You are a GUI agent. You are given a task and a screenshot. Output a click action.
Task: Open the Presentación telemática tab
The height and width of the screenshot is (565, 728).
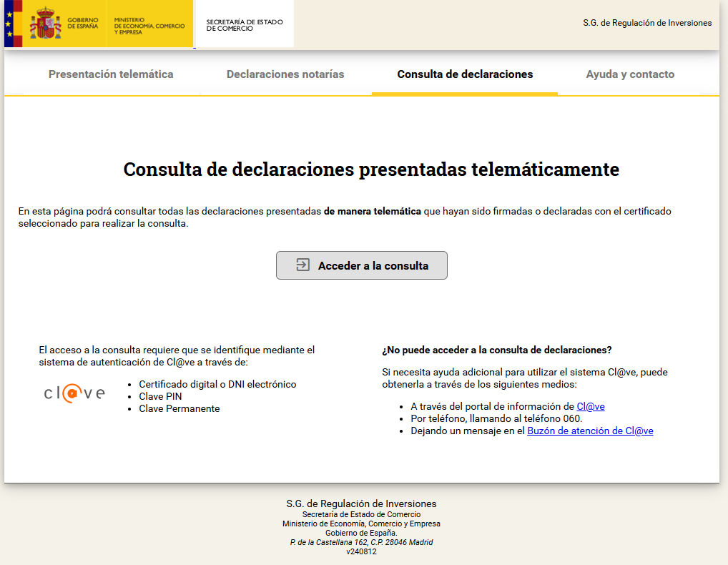111,74
